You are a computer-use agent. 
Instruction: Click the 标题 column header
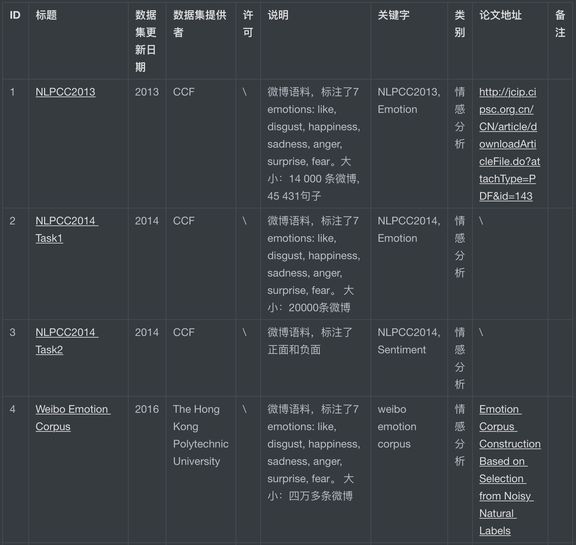46,15
